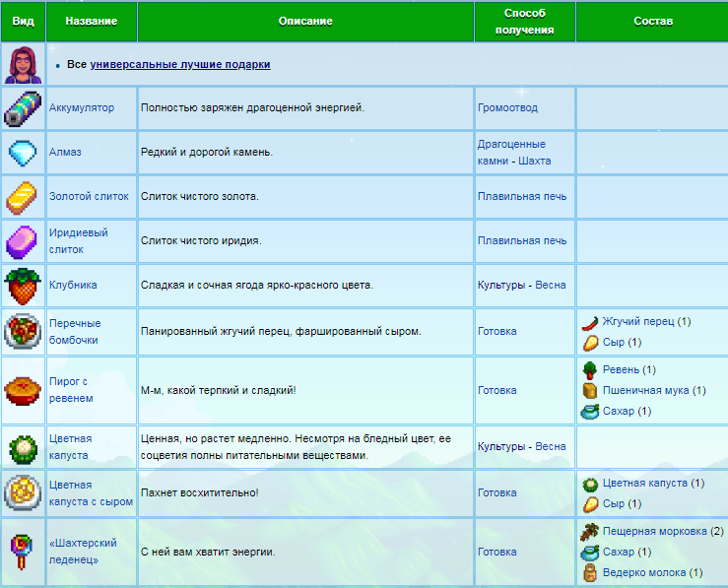Image resolution: width=728 pixels, height=588 pixels.
Task: Click the cave carrot ingredient icon
Action: (590, 532)
